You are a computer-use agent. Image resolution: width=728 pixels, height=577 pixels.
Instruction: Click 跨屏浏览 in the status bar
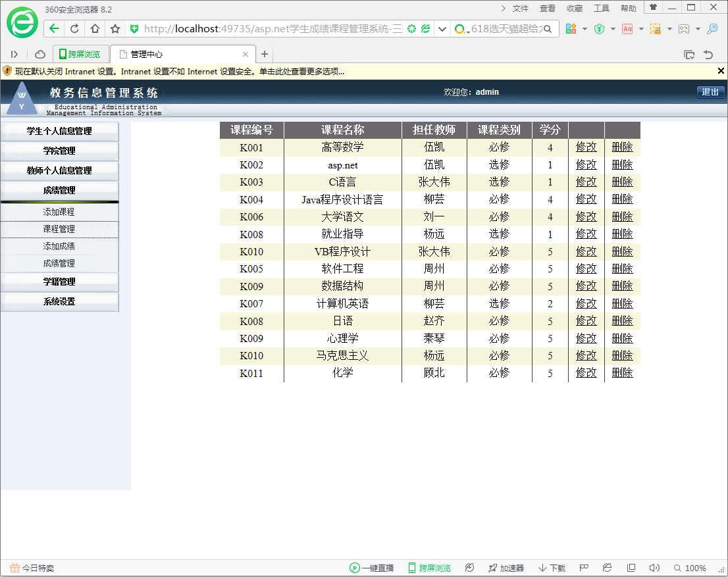click(x=430, y=568)
